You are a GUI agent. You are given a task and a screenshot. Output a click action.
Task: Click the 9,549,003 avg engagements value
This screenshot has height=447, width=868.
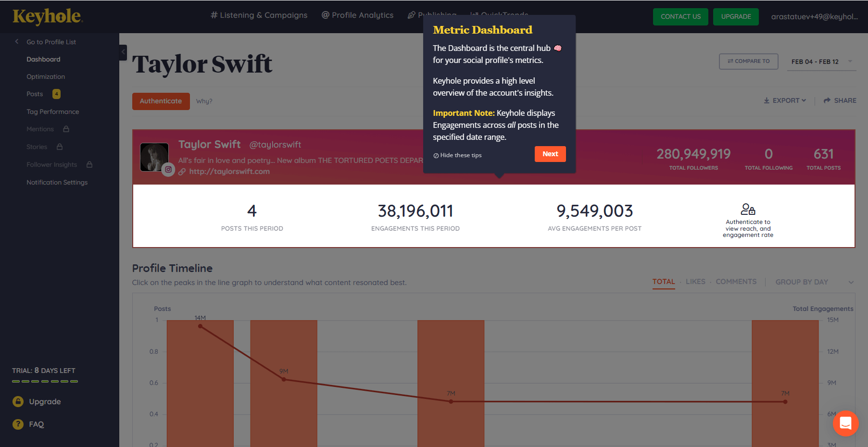[595, 211]
